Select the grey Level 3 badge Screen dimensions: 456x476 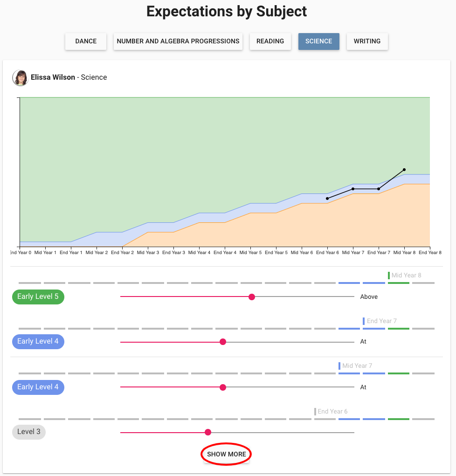[x=28, y=432]
